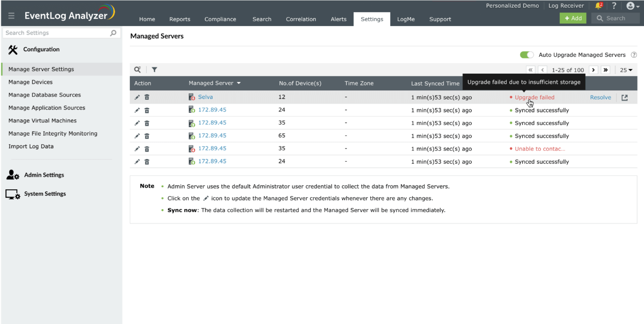Image resolution: width=644 pixels, height=324 pixels.
Task: Focus the Search Settings input field
Action: [61, 33]
